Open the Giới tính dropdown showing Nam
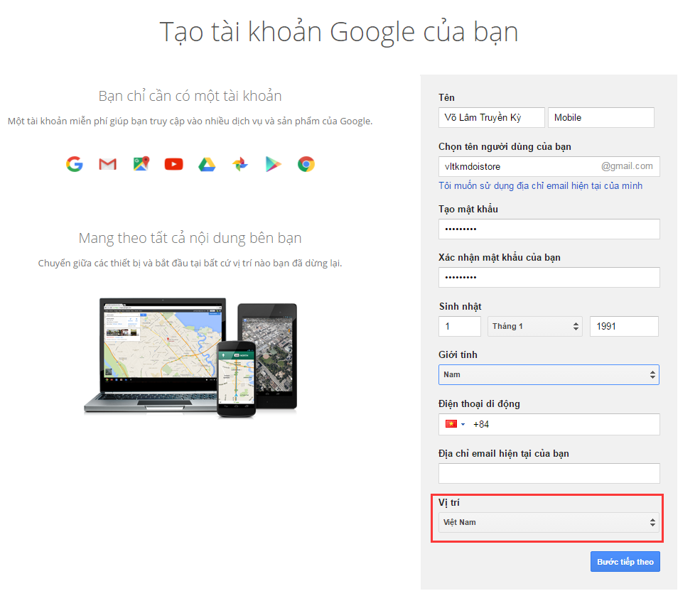The image size is (700, 591). coord(549,375)
